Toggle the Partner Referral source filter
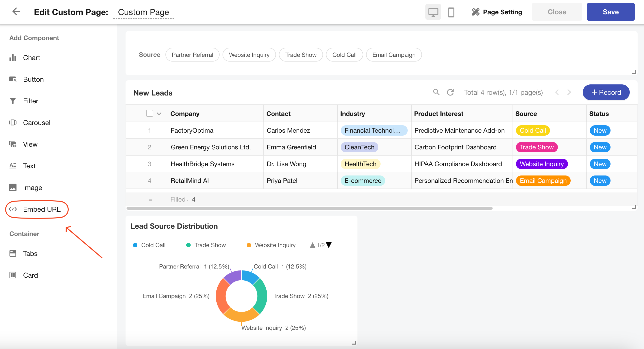This screenshot has height=349, width=644. [x=192, y=55]
